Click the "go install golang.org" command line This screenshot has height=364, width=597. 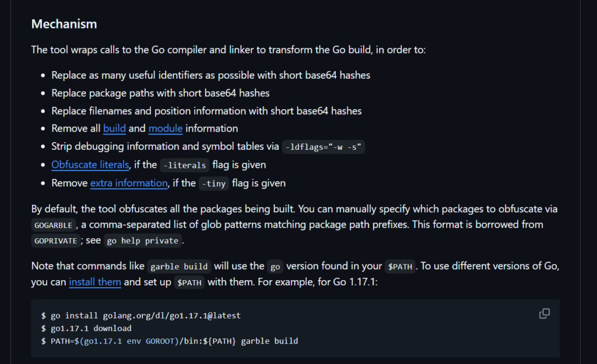coord(141,316)
